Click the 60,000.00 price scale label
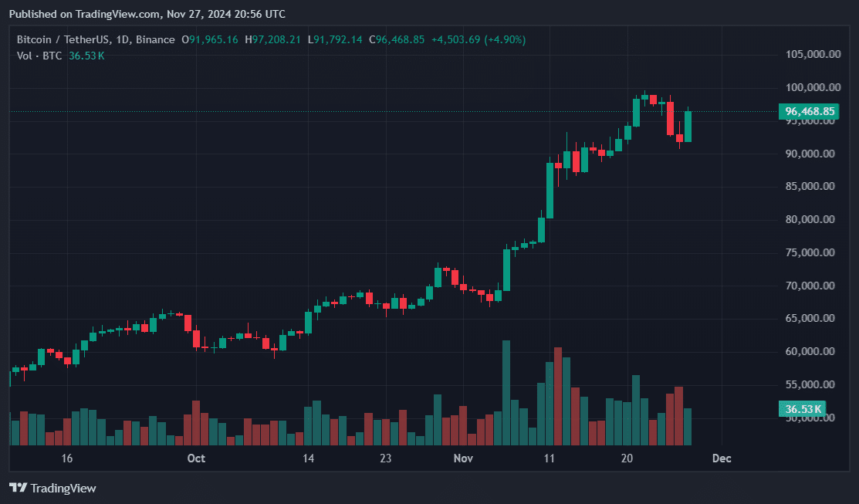 coord(810,352)
